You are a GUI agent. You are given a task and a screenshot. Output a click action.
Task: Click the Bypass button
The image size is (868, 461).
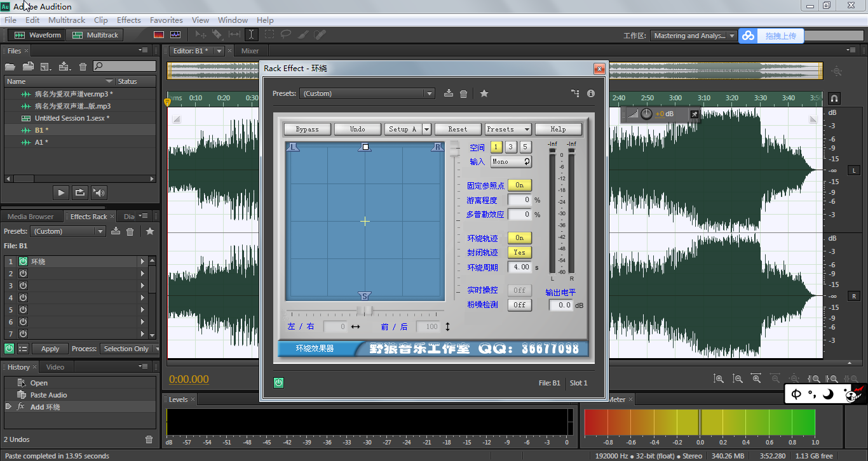[308, 129]
